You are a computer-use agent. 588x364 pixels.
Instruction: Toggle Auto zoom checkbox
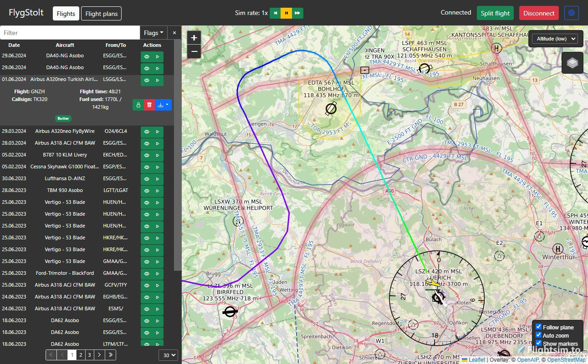(538, 335)
